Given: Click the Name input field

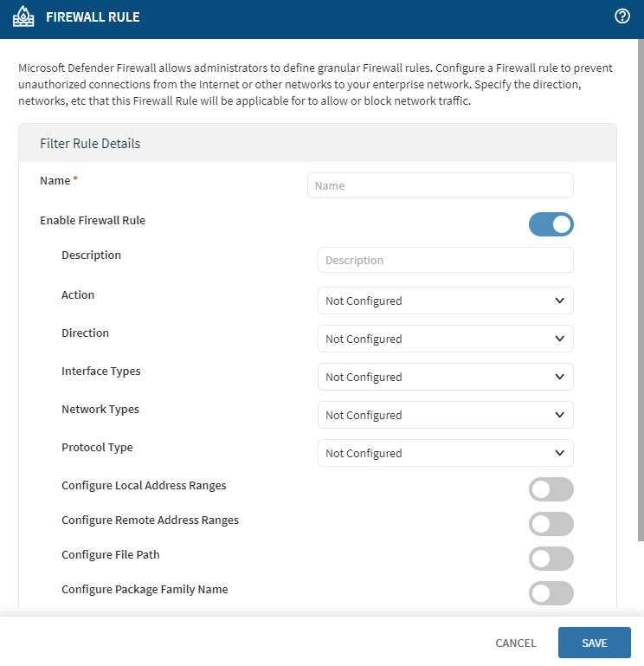Looking at the screenshot, I should pos(440,185).
